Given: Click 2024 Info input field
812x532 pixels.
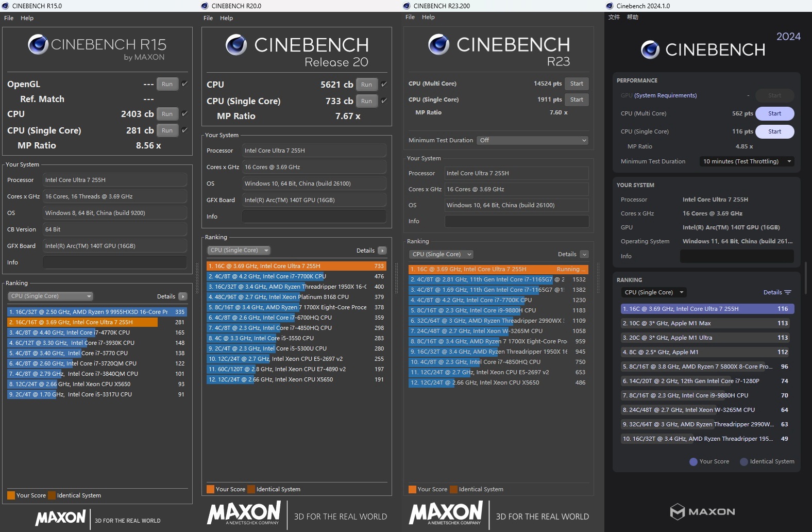Looking at the screenshot, I should click(737, 256).
